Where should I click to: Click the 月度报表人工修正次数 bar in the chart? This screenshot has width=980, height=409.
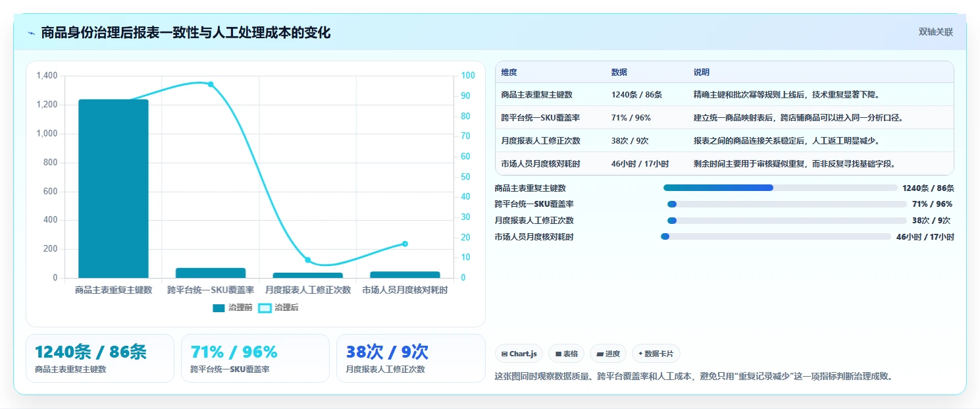point(308,275)
